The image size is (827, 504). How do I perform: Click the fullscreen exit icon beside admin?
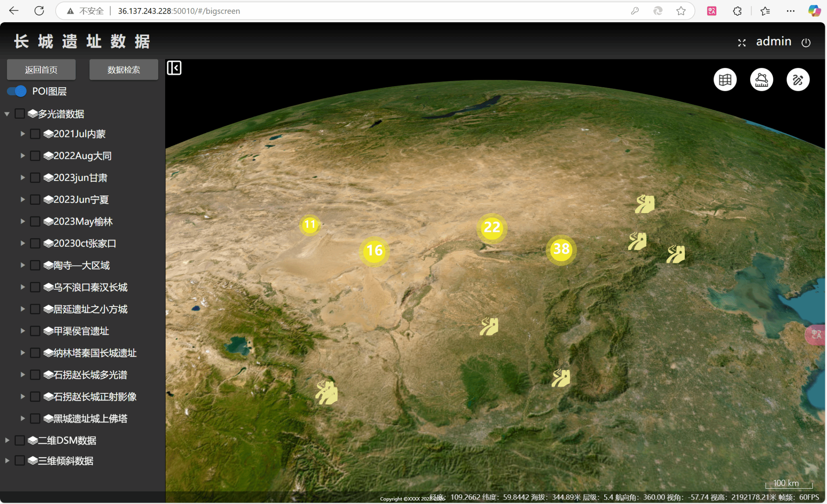[x=742, y=42]
